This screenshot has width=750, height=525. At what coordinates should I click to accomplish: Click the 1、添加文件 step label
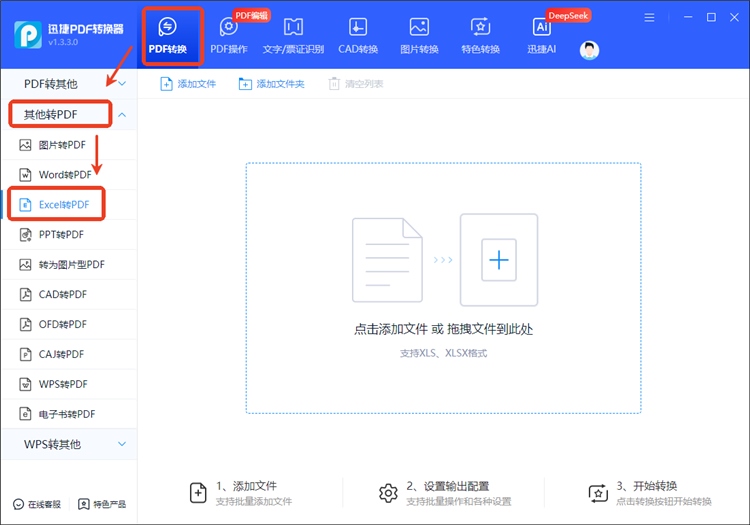click(246, 486)
